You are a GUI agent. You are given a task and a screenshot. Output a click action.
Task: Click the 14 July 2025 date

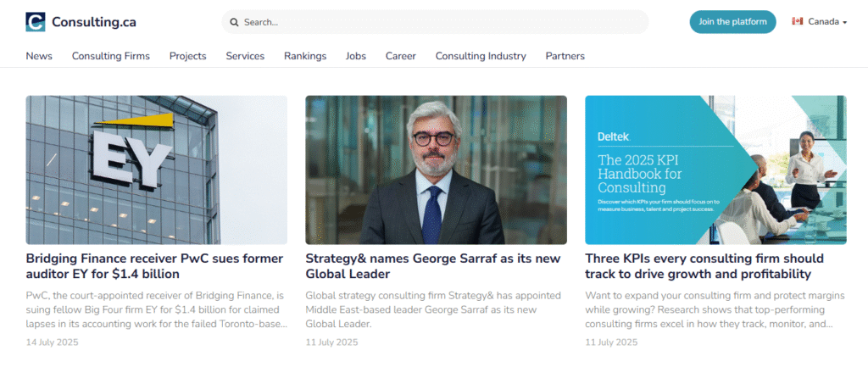click(52, 342)
